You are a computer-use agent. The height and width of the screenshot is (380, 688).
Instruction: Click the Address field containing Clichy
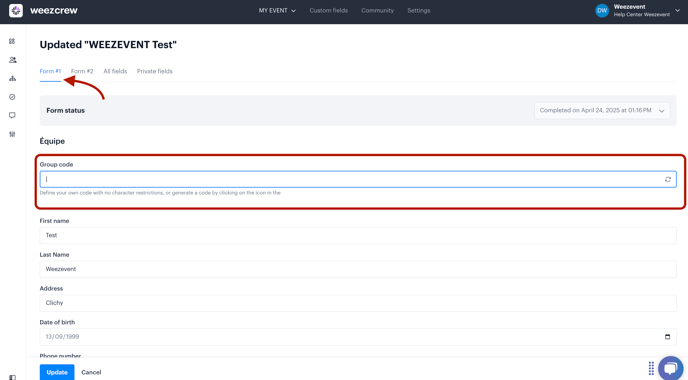click(x=358, y=303)
